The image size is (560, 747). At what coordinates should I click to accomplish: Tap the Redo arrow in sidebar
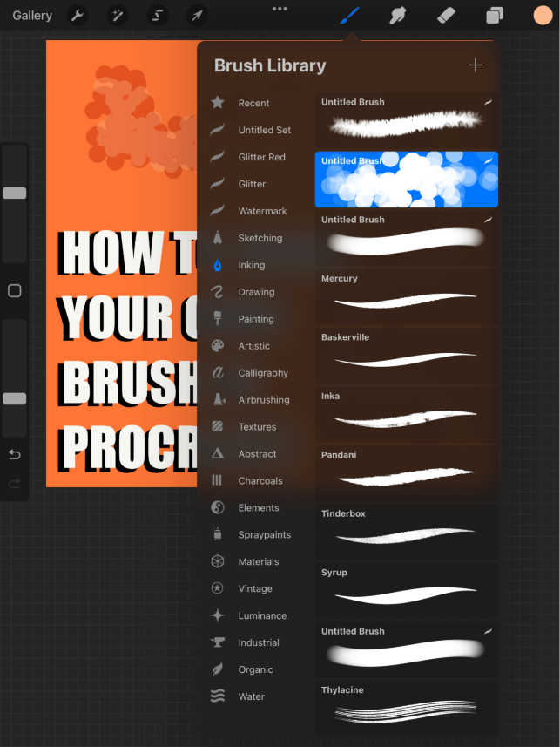click(x=15, y=484)
